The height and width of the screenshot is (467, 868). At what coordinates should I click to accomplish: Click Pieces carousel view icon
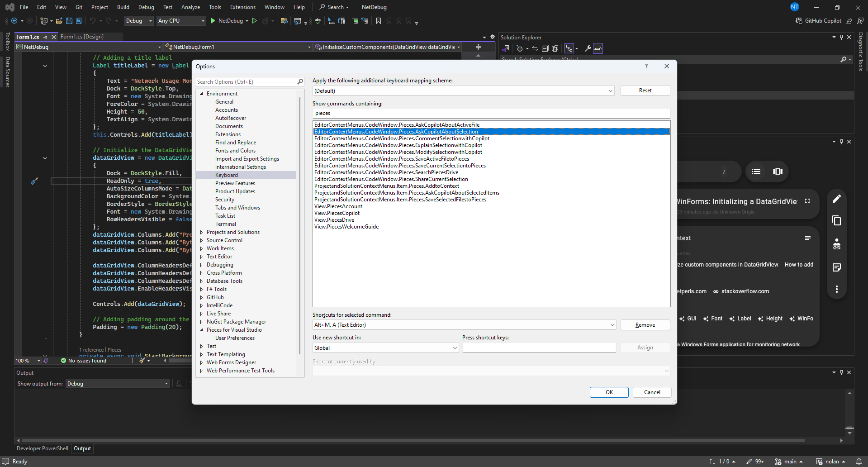tap(778, 172)
